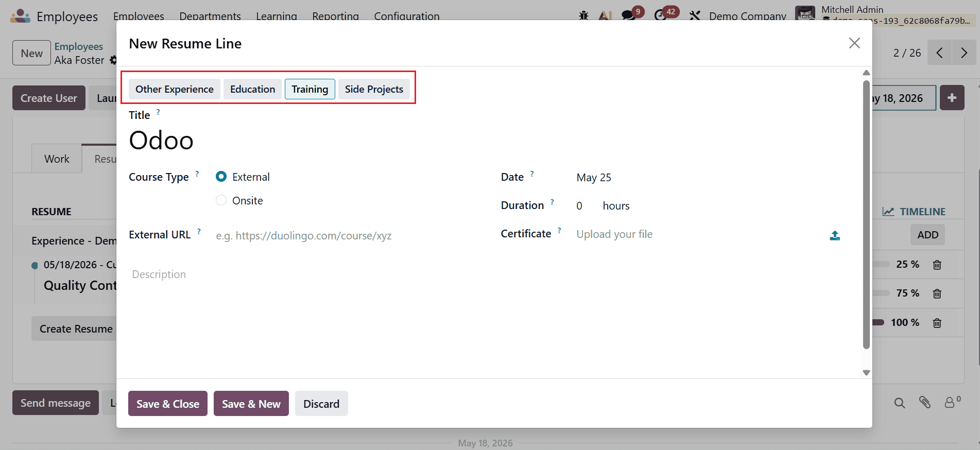Switch to the Work tab

[57, 159]
